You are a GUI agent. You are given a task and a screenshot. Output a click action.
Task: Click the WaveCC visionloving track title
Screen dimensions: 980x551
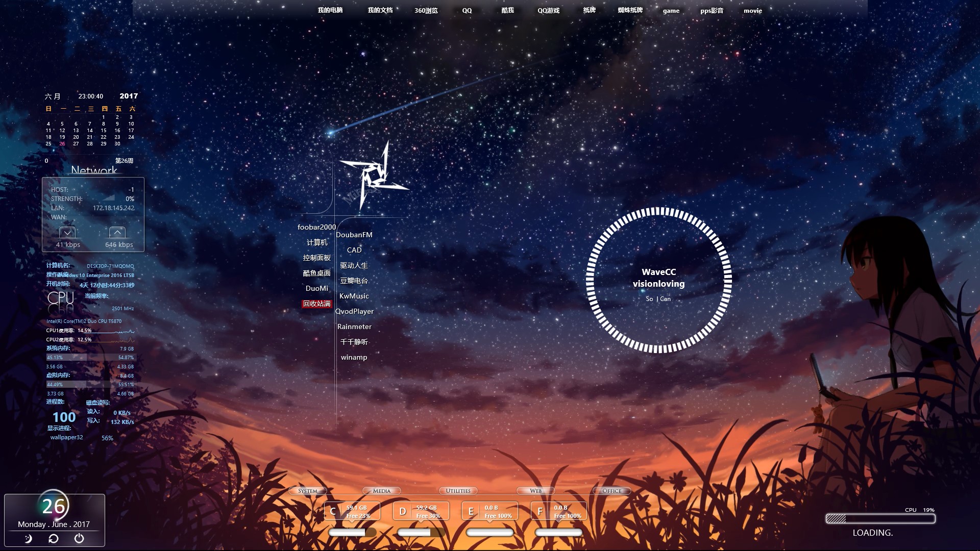tap(659, 278)
